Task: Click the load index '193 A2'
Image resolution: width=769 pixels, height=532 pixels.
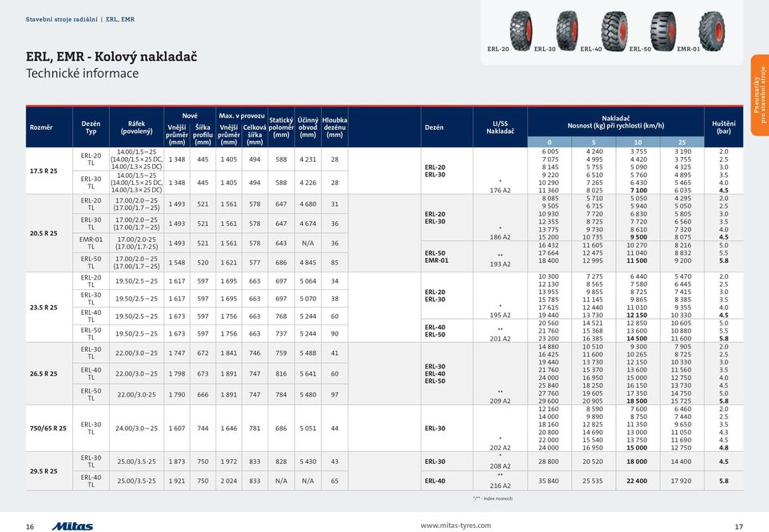Action: 500,264
